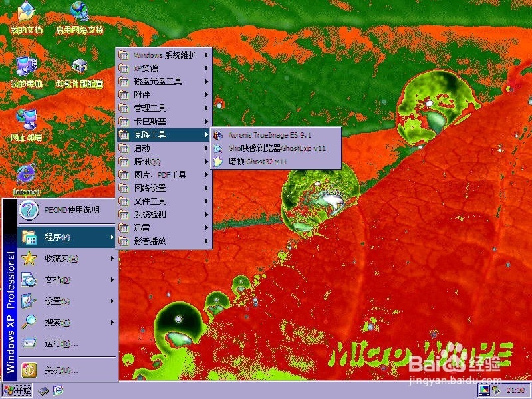Image resolution: width=532 pixels, height=399 pixels.
Task: Open the Internet Explorer desktop icon
Action: coord(27,179)
